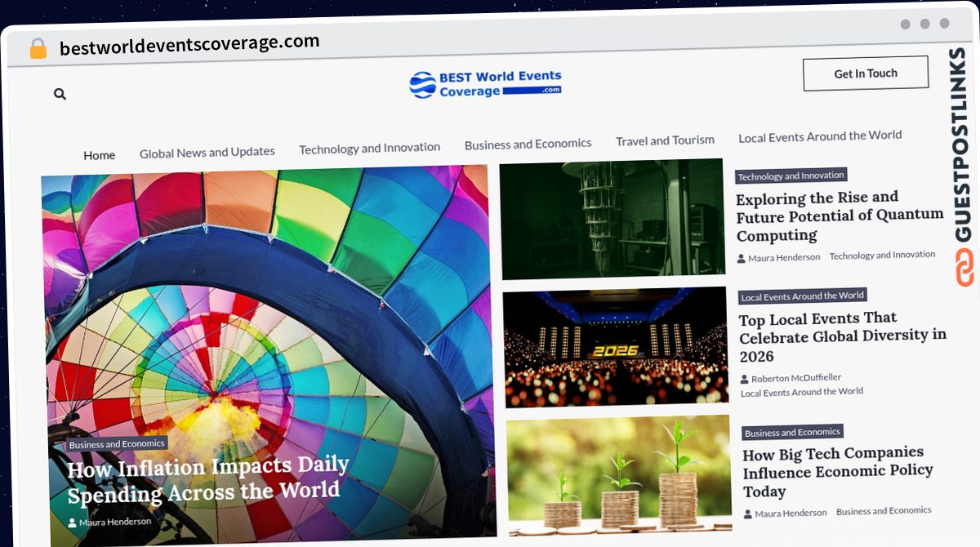The image size is (980, 547).
Task: Open Global News and Updates menu
Action: coord(207,152)
